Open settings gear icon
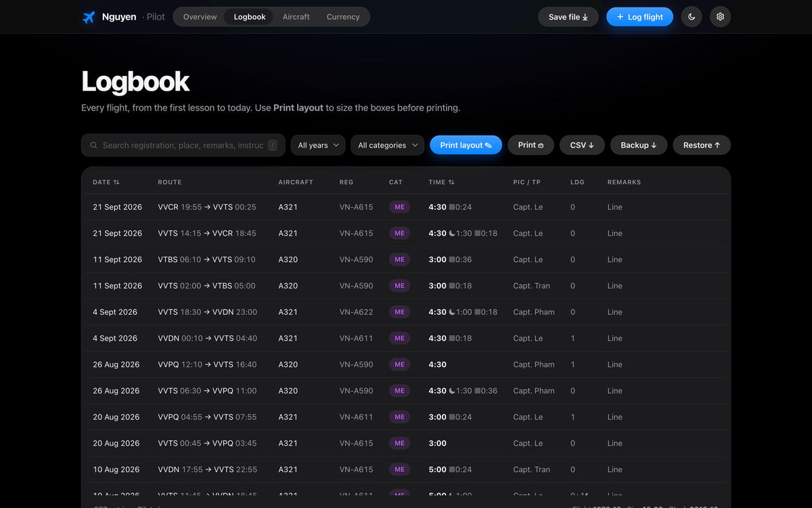Image resolution: width=812 pixels, height=508 pixels. coord(720,17)
